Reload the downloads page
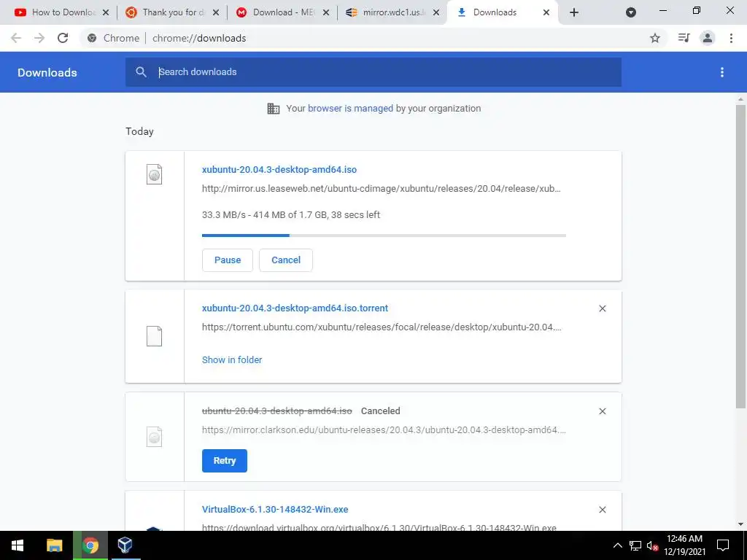The width and height of the screenshot is (747, 560). [63, 38]
